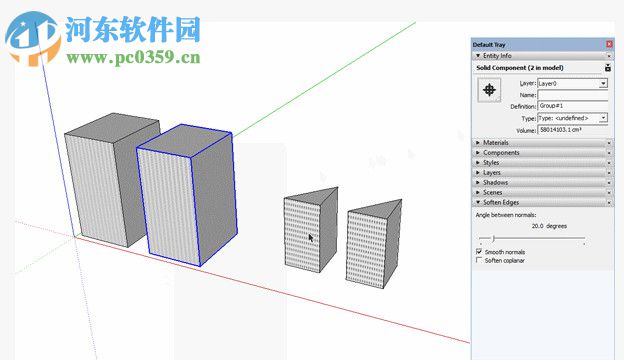The height and width of the screenshot is (360, 624).
Task: Adjust the angle between normals slider
Action: pyautogui.click(x=493, y=238)
